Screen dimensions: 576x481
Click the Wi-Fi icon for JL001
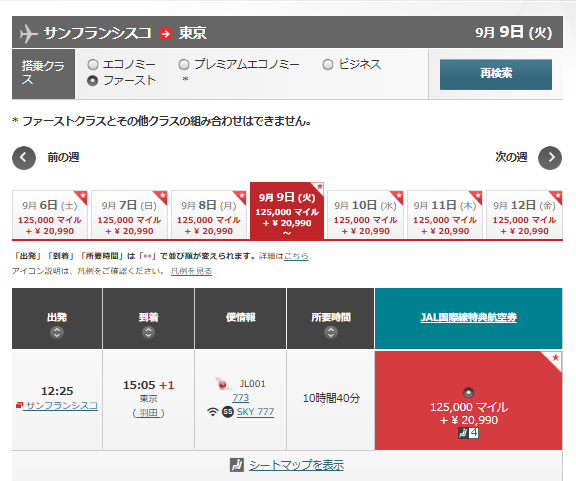pos(212,412)
